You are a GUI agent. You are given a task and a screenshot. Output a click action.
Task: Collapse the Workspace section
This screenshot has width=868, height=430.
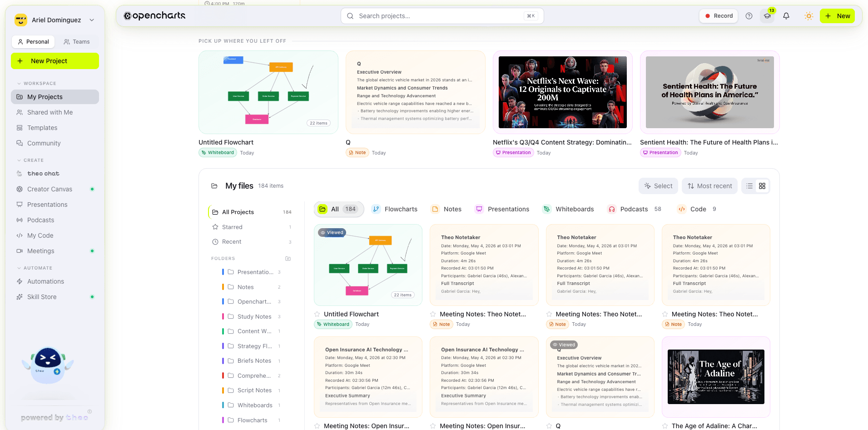(x=36, y=84)
